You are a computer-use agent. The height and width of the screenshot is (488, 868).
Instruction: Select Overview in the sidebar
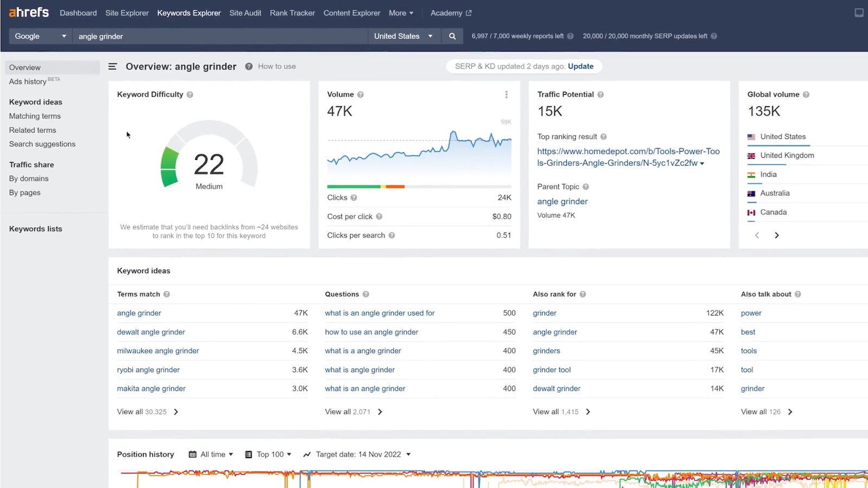tap(52, 67)
